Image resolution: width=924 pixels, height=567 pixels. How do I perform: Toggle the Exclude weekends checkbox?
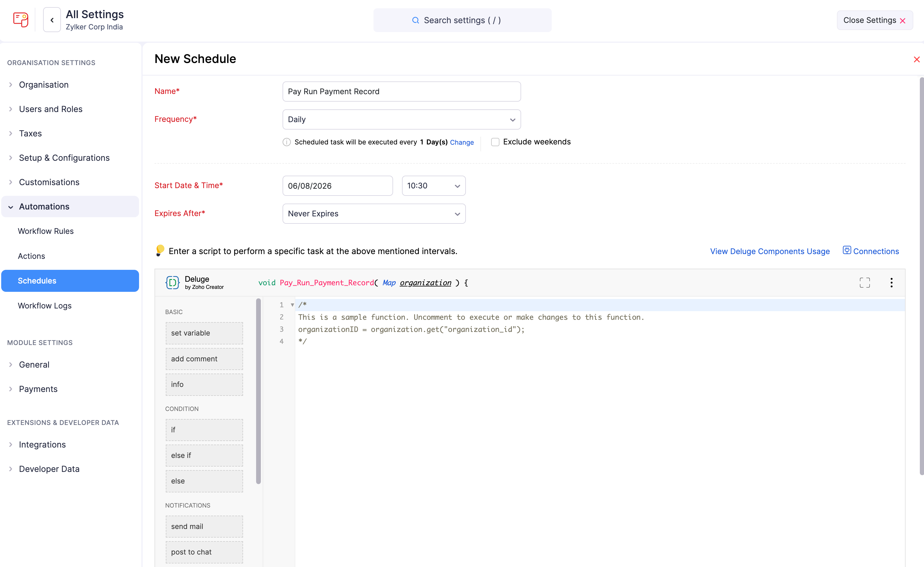coord(495,142)
